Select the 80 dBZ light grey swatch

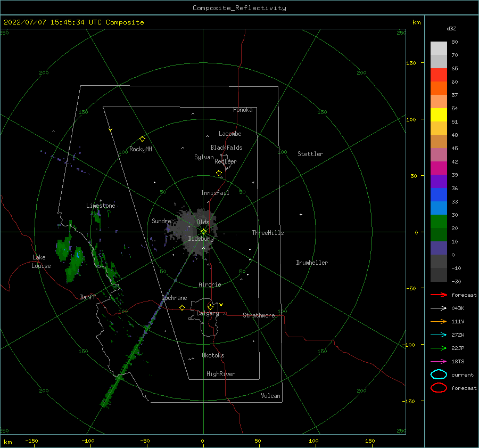click(439, 48)
